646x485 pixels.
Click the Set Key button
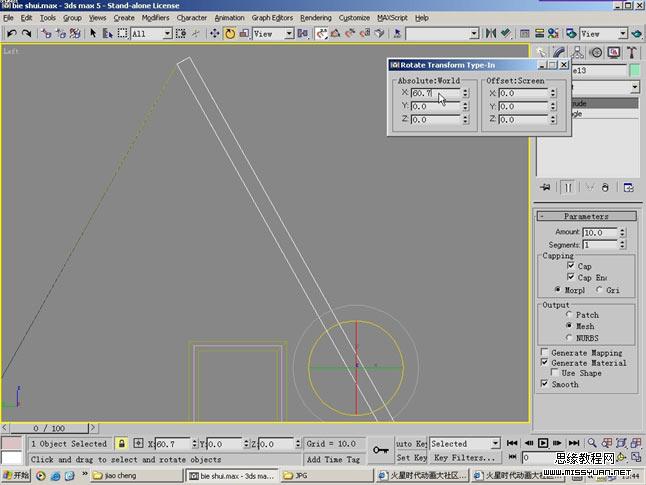click(411, 457)
